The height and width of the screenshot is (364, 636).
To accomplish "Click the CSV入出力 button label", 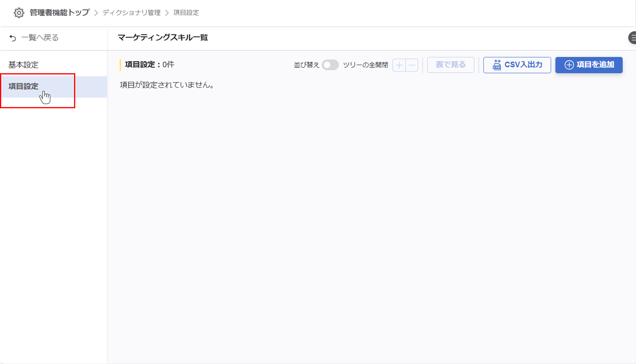I will 523,65.
